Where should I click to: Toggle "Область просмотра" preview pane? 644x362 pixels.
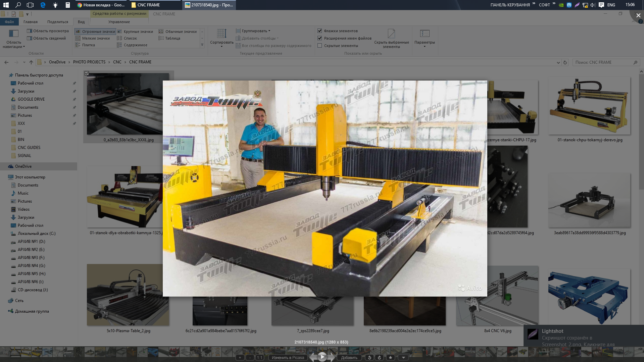click(48, 31)
